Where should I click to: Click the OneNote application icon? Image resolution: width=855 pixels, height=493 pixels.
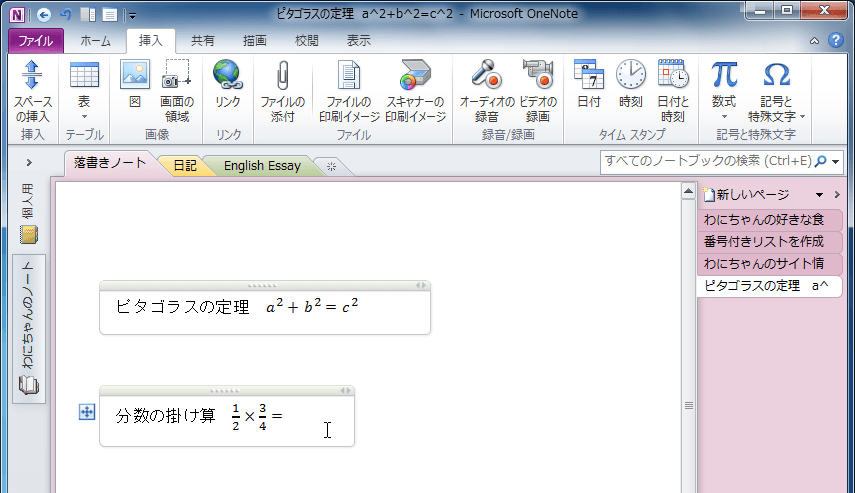17,15
